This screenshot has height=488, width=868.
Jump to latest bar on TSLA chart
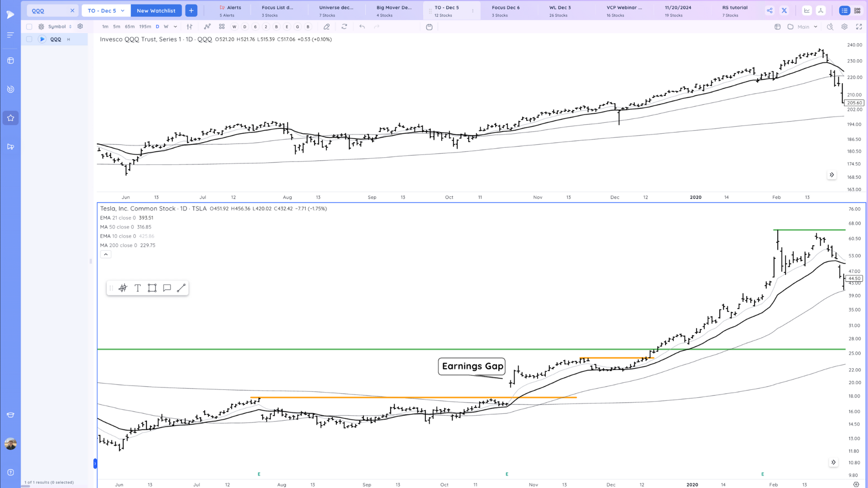click(834, 462)
